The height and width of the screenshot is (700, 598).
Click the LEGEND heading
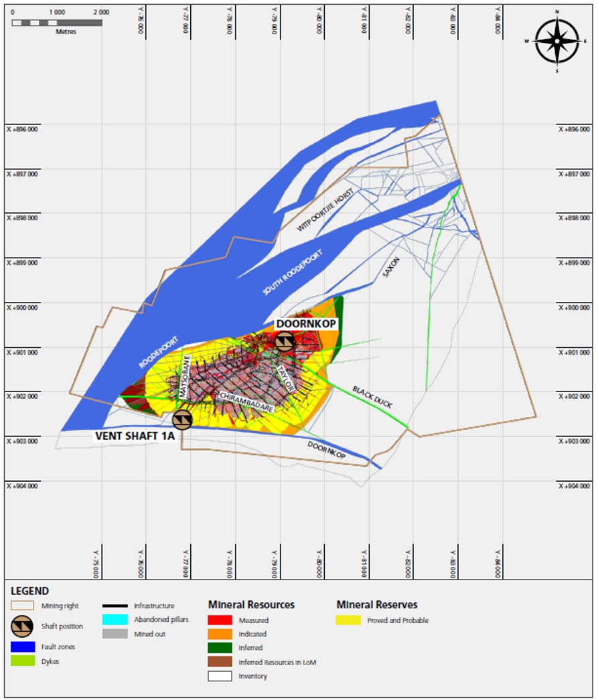click(x=30, y=591)
